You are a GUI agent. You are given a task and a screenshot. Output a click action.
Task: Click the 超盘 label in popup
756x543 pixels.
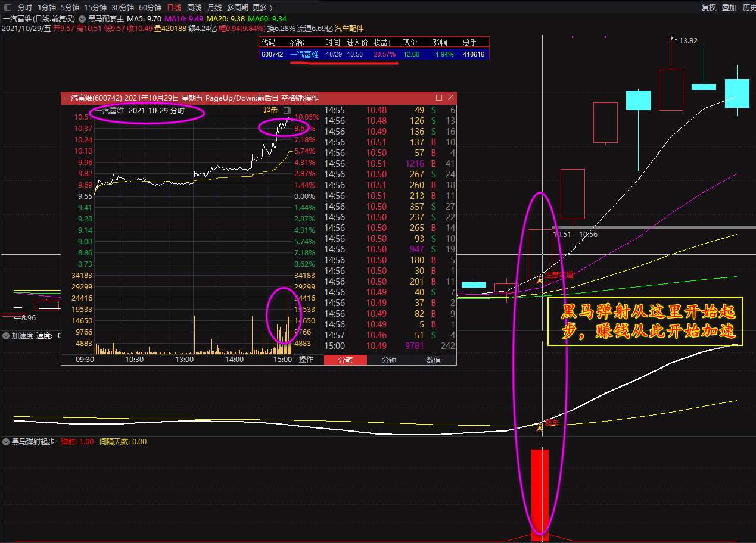pyautogui.click(x=270, y=111)
